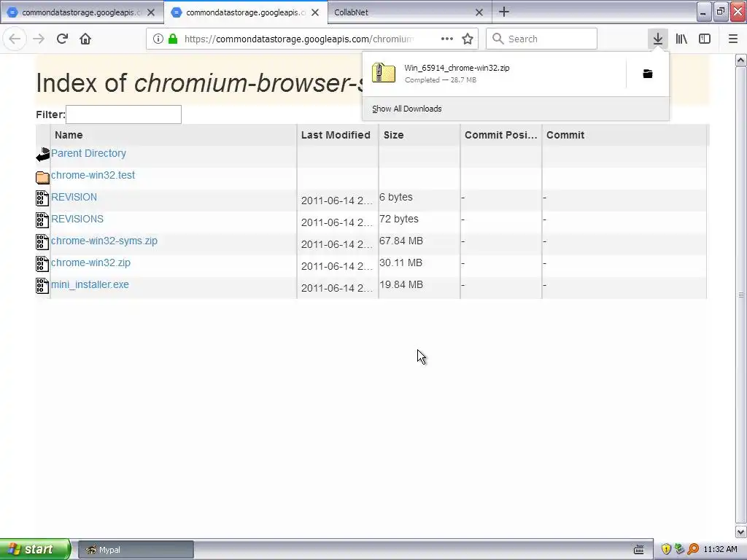Click file icon beside REVISION

[42, 198]
